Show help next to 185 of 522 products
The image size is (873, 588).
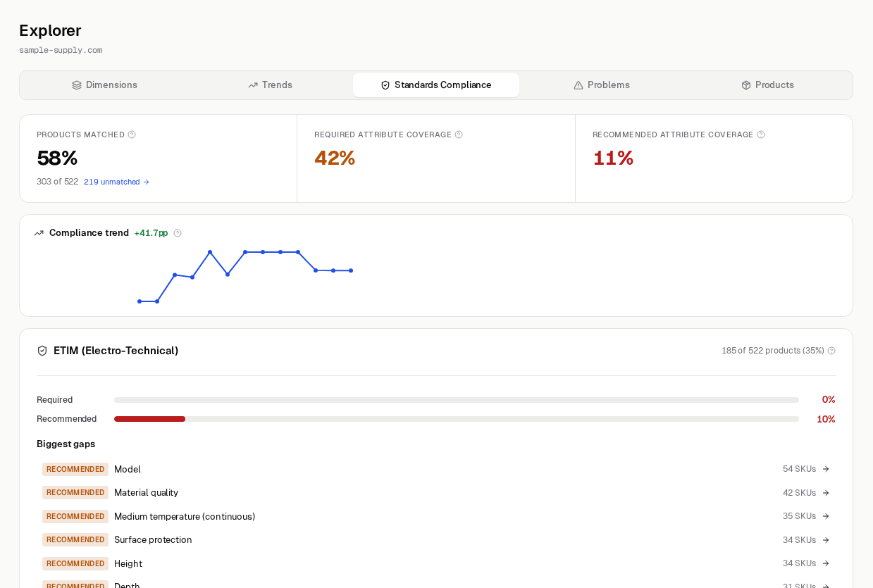pyautogui.click(x=831, y=351)
